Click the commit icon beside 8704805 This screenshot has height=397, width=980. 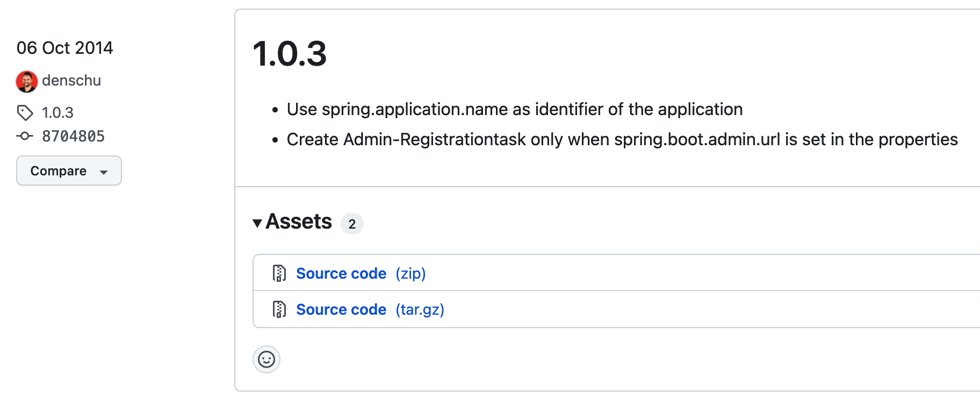25,136
